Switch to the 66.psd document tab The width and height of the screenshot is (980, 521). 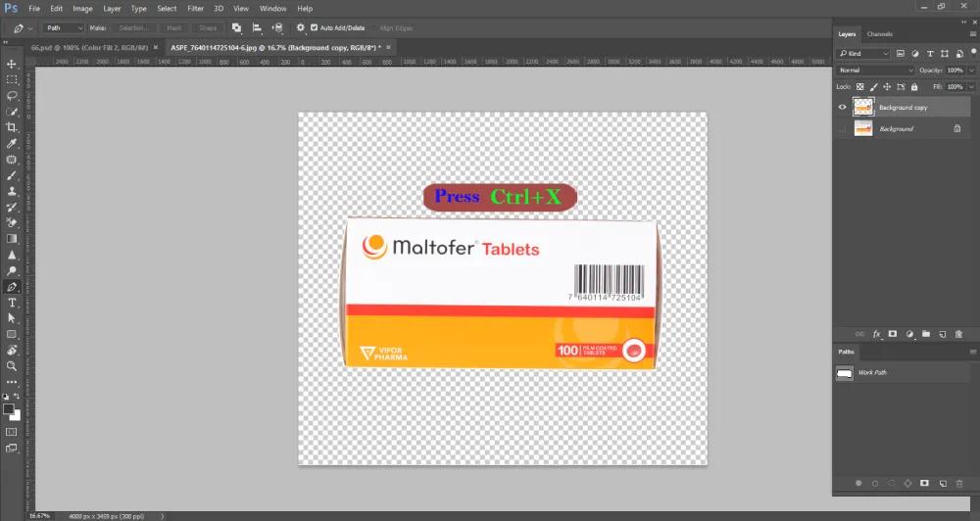pos(89,47)
